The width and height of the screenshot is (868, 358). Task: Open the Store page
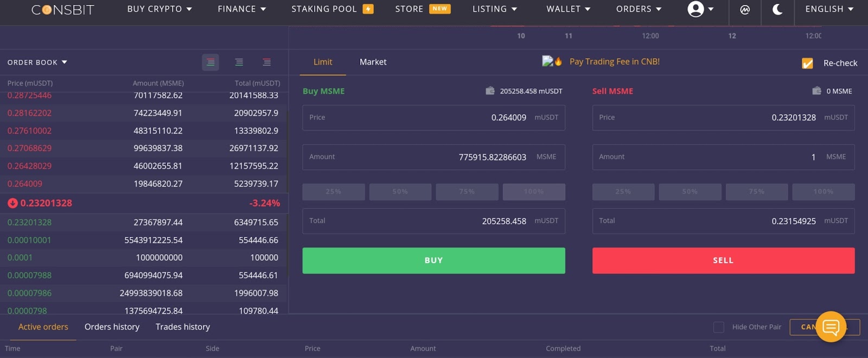pos(409,9)
